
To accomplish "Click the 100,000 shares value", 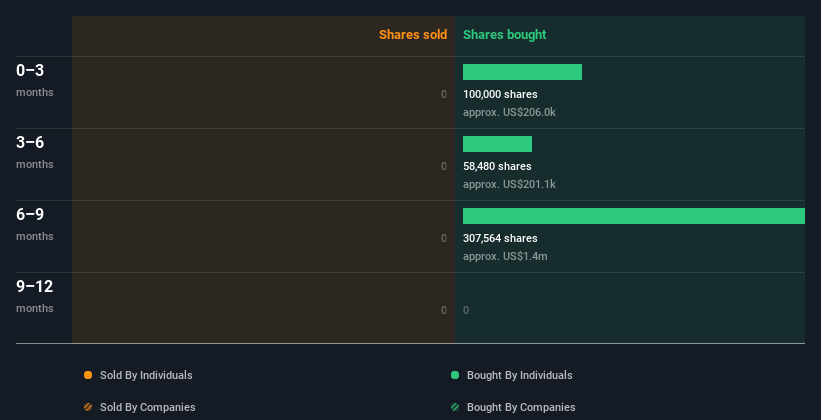I will point(500,94).
